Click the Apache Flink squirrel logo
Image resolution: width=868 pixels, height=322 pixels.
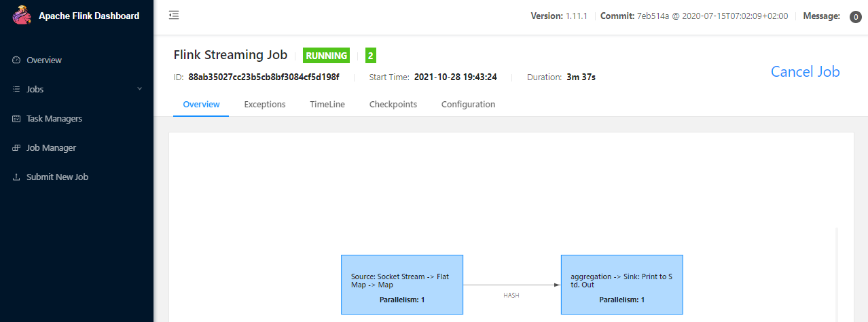[22, 16]
